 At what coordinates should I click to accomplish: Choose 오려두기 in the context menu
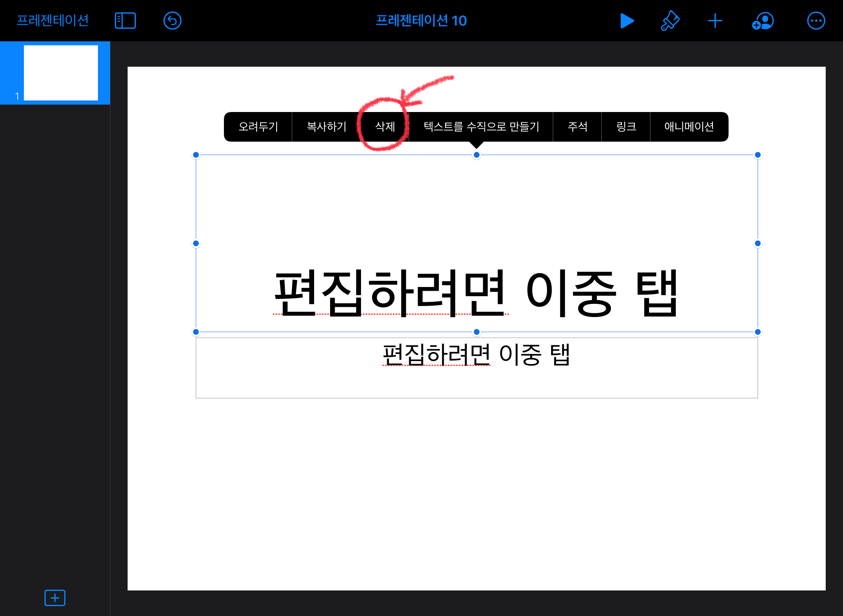(x=258, y=127)
